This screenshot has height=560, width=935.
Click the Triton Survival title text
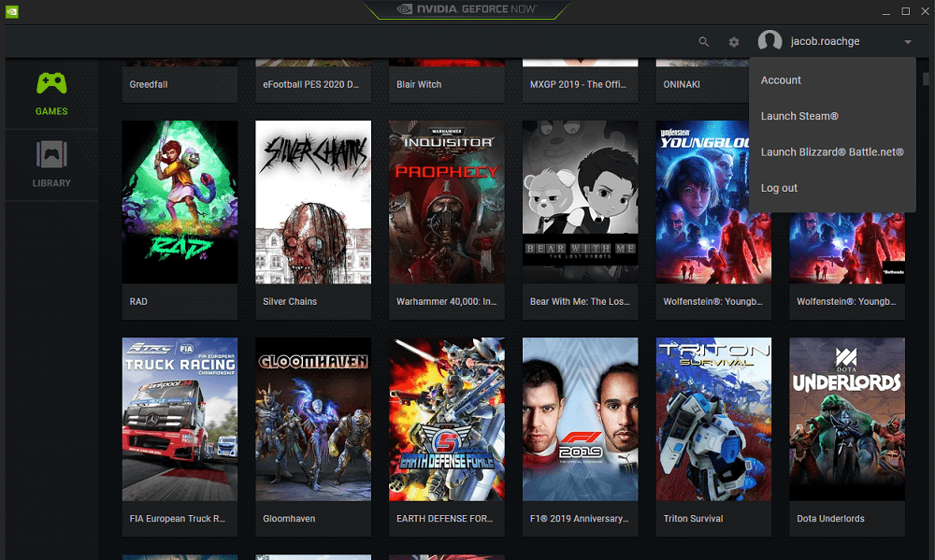tap(693, 518)
